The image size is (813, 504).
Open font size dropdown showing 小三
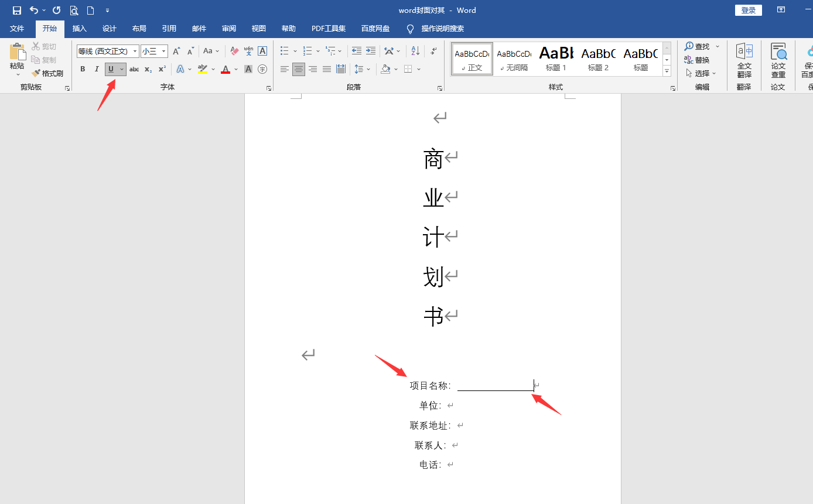pyautogui.click(x=163, y=52)
